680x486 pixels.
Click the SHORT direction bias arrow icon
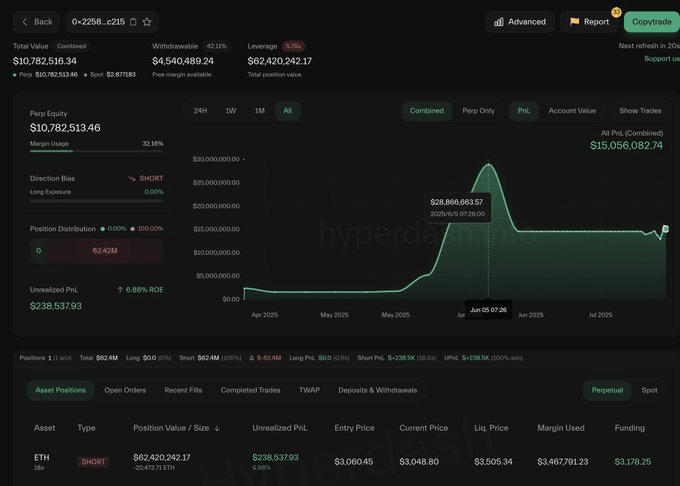coord(132,178)
